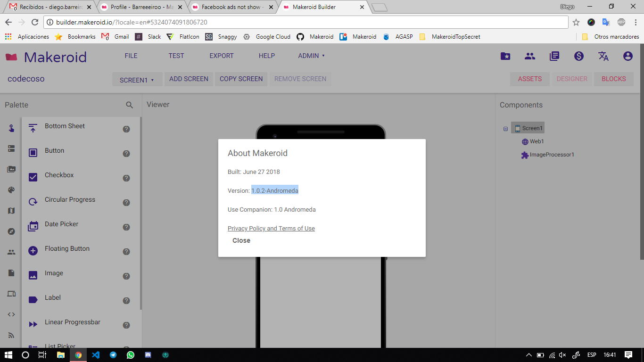Select the Storage file category icon
Screen dimensions: 644x362
point(11,273)
